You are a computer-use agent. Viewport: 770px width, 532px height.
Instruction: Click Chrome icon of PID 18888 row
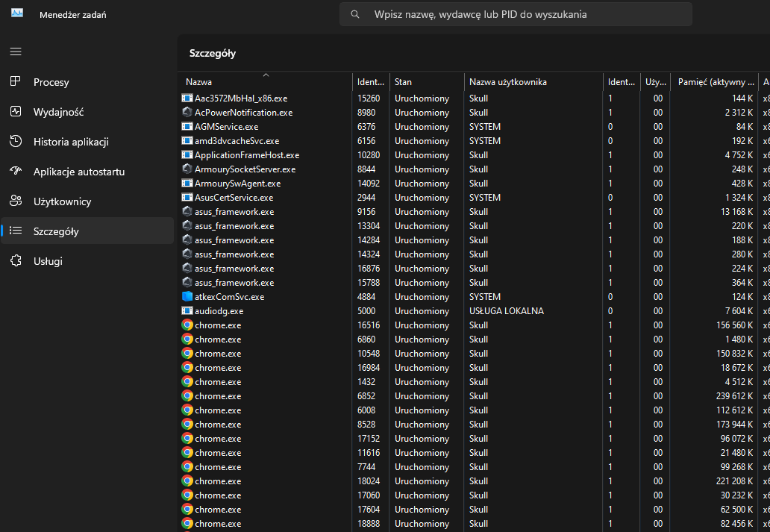tap(187, 524)
